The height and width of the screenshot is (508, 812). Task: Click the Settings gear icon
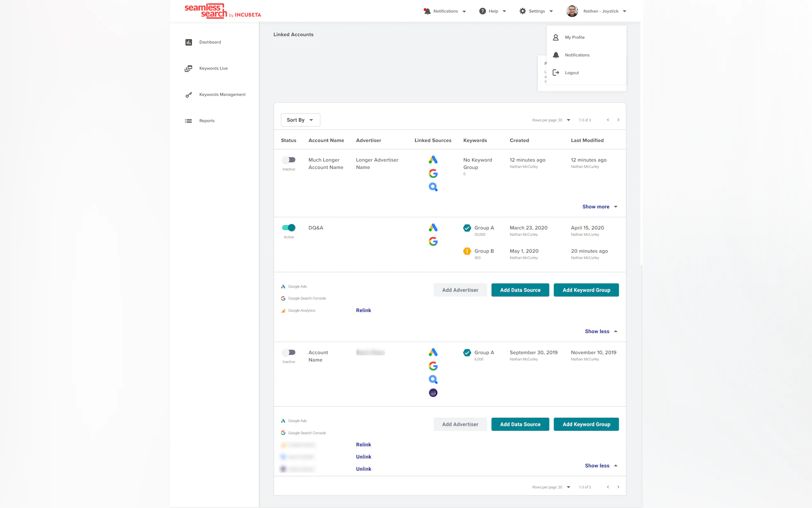522,11
